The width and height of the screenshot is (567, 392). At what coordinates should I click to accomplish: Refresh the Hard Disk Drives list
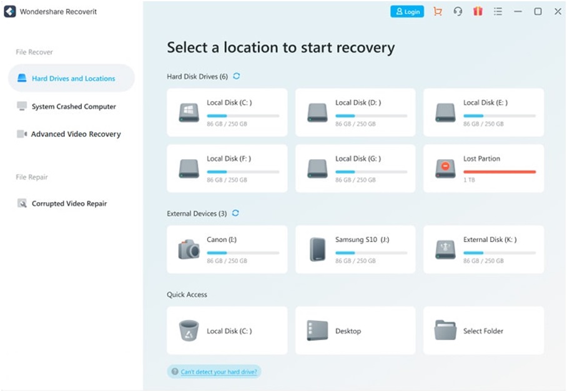(236, 76)
